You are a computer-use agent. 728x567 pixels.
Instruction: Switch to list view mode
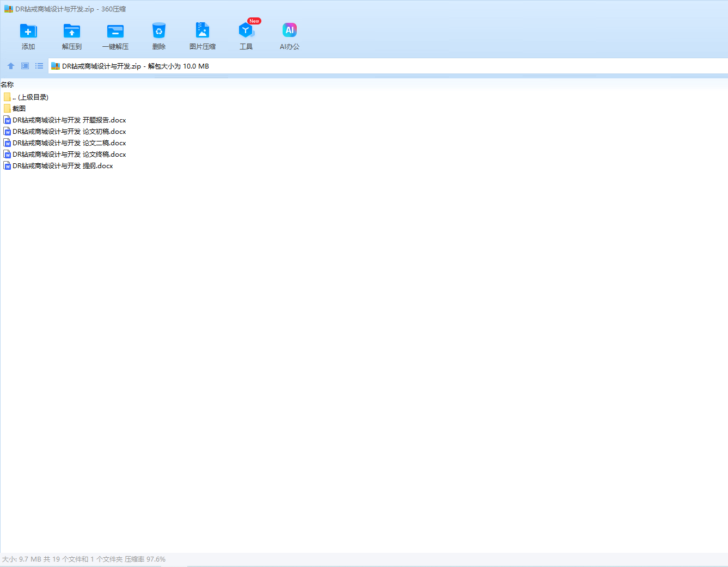point(39,66)
